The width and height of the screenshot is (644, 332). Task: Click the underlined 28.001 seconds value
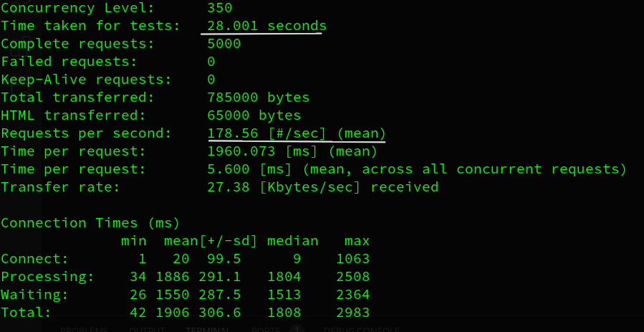[x=266, y=26]
